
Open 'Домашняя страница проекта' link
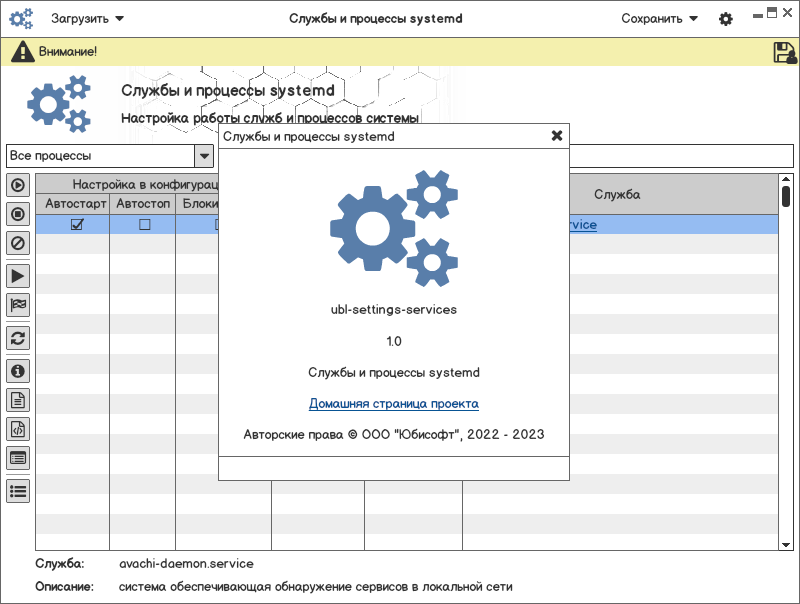[x=393, y=404]
